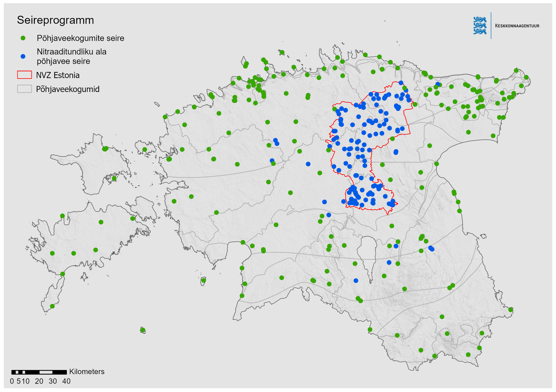The height and width of the screenshot is (392, 556).
Task: Click the three lions coat of arms logo
Action: point(480,25)
